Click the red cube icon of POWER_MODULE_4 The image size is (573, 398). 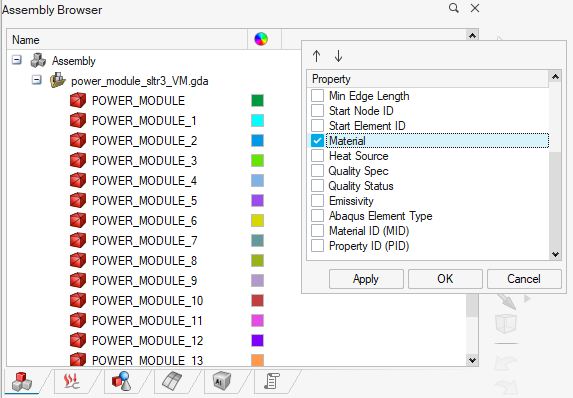[78, 180]
